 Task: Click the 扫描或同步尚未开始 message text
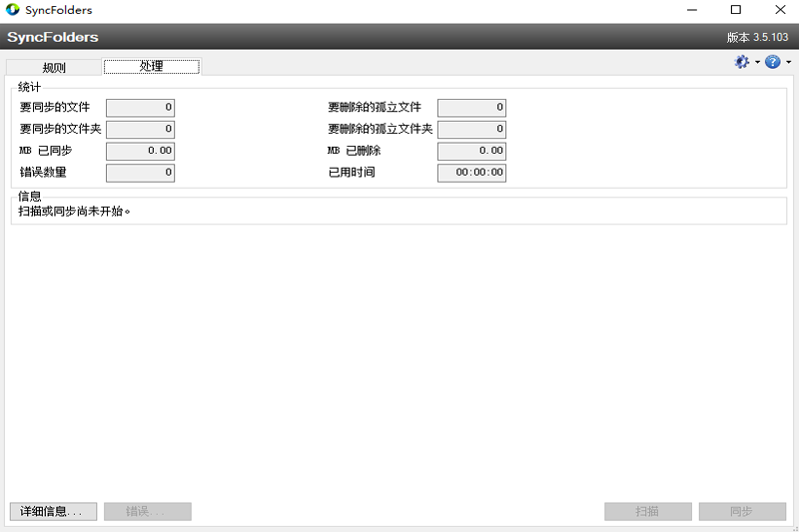coord(74,212)
